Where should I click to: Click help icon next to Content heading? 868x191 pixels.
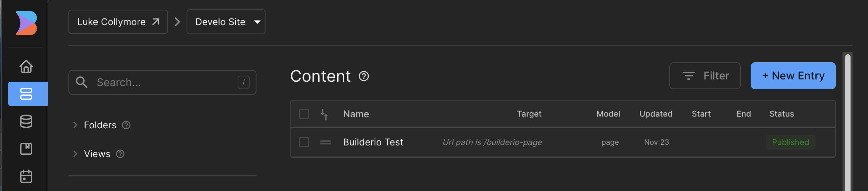[364, 76]
